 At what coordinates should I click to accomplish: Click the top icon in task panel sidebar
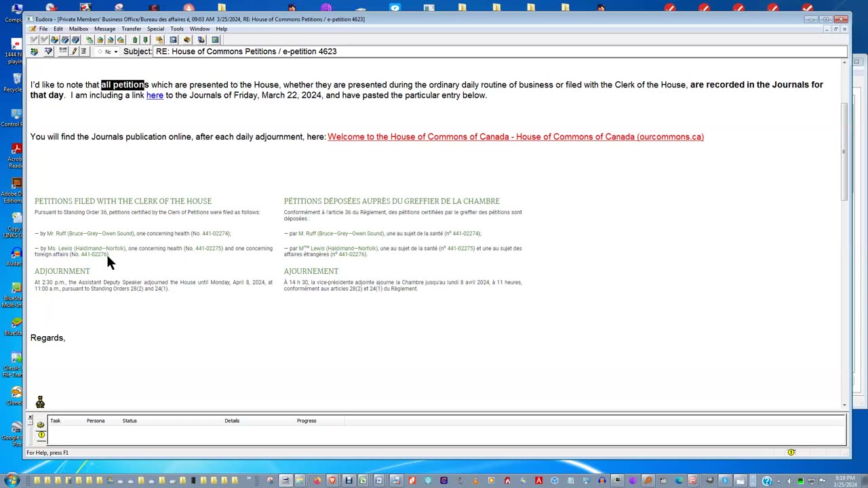(x=41, y=425)
